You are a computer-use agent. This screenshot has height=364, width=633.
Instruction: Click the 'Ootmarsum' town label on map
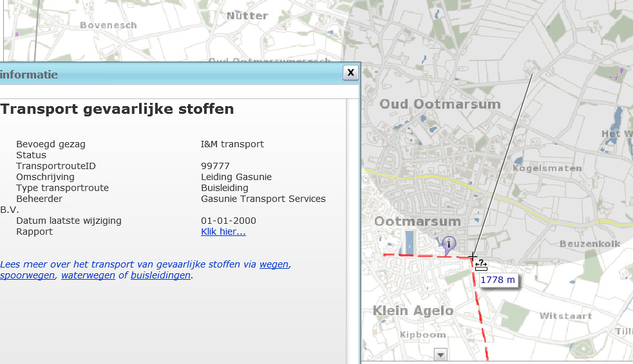tap(417, 221)
